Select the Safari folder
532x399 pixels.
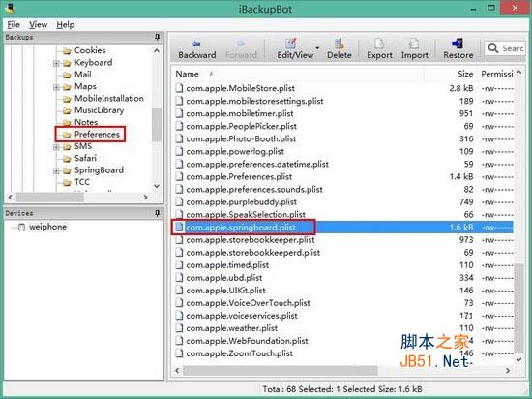[x=85, y=158]
